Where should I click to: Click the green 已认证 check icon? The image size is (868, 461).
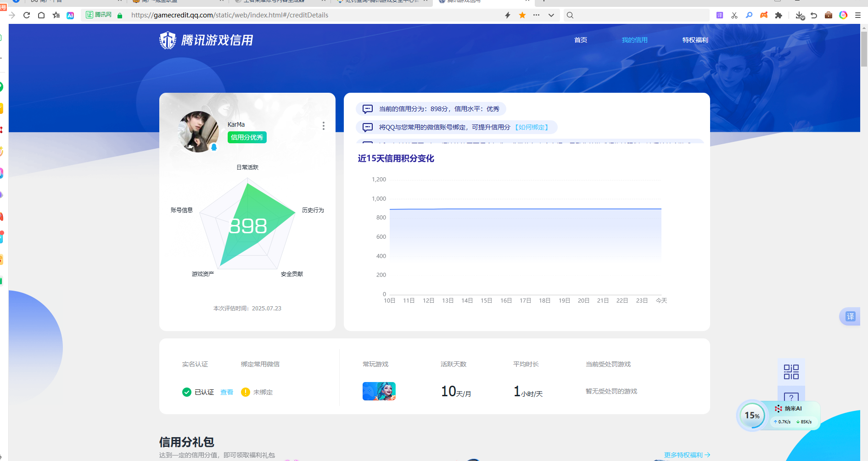tap(187, 392)
